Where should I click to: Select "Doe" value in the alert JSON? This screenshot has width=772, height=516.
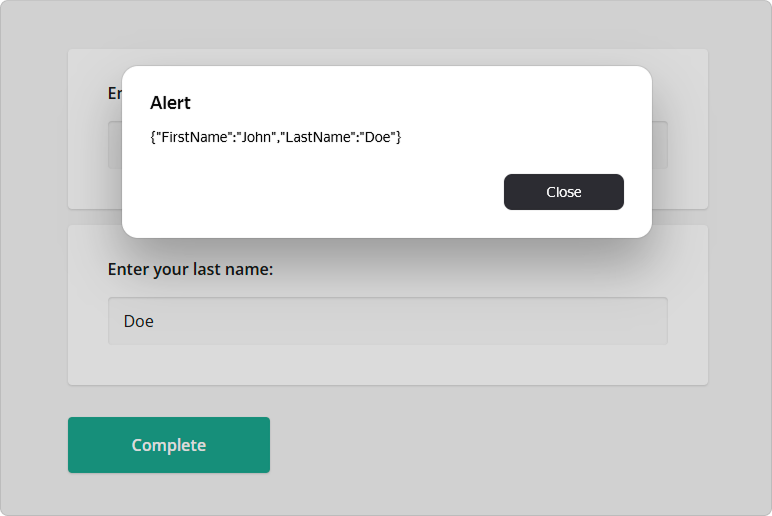point(377,136)
